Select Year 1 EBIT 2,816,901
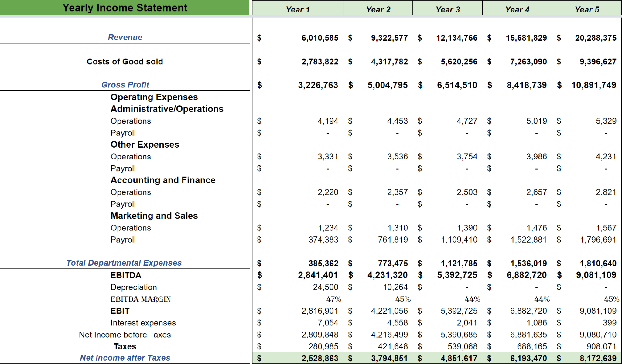 click(x=320, y=311)
